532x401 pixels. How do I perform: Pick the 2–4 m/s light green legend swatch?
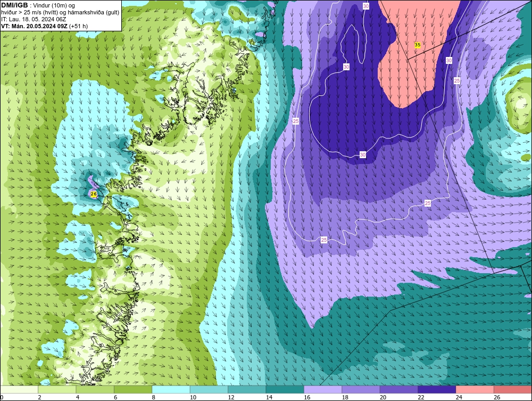click(x=57, y=389)
